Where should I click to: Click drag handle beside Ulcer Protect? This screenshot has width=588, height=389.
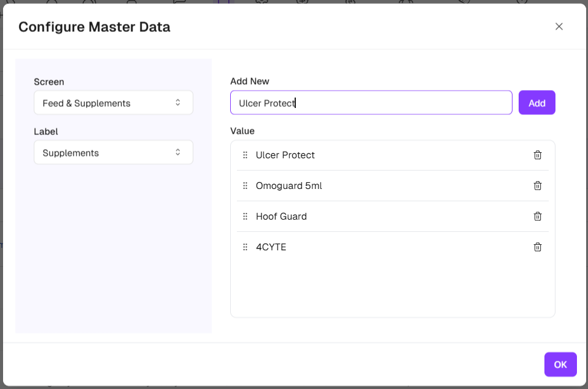point(246,155)
